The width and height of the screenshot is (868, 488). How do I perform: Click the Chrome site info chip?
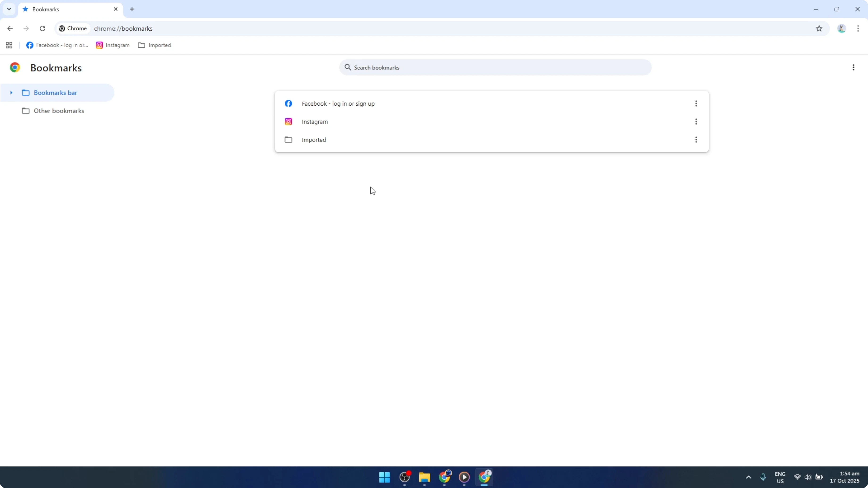pos(73,29)
